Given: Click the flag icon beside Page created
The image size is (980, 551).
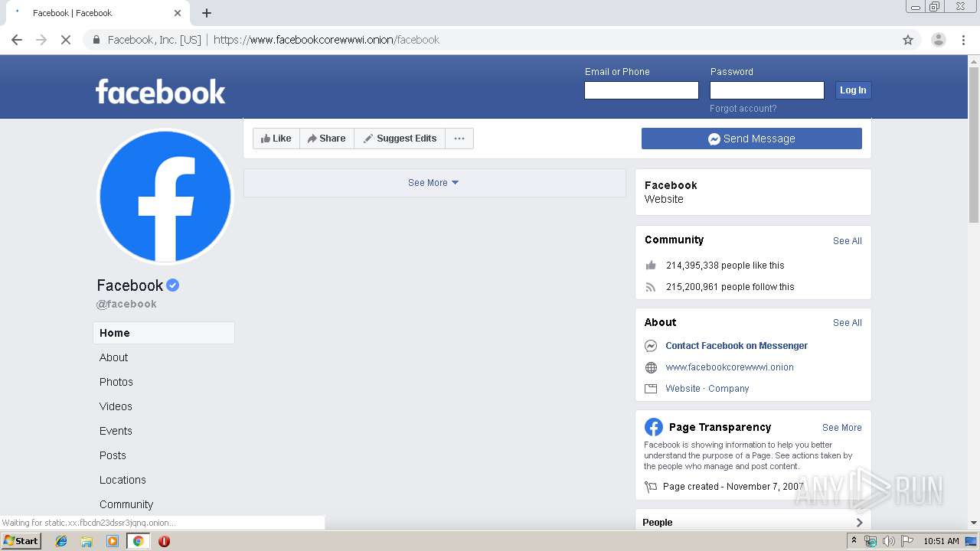Looking at the screenshot, I should pos(651,487).
